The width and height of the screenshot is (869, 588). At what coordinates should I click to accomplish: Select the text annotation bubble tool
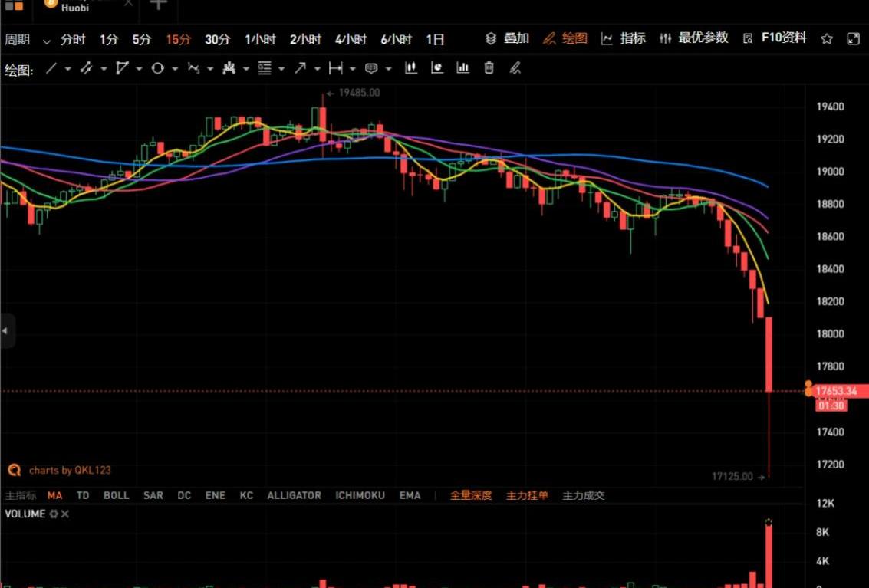(x=371, y=69)
